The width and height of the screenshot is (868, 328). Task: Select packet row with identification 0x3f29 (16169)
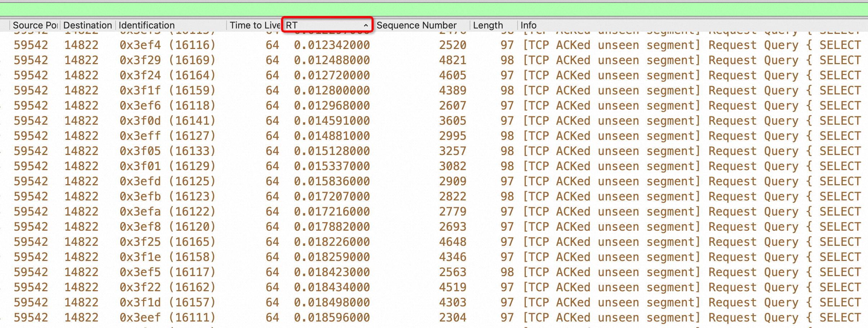(434, 60)
